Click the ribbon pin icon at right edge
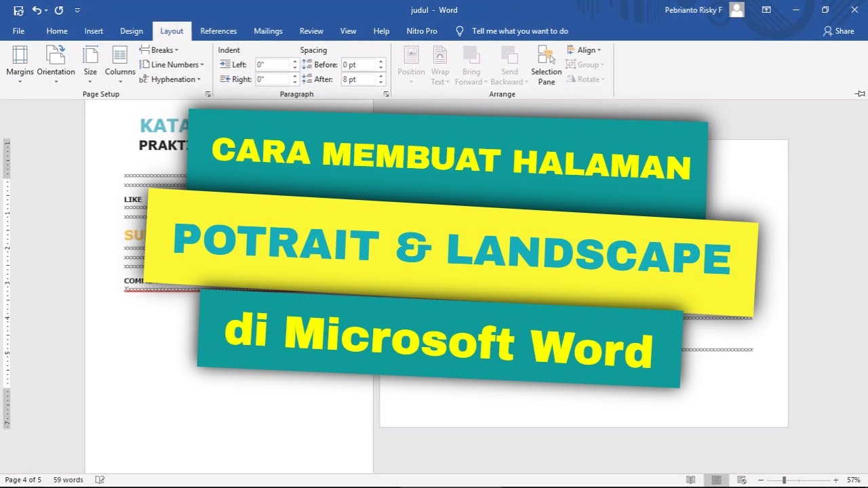This screenshot has height=488, width=868. (x=860, y=94)
